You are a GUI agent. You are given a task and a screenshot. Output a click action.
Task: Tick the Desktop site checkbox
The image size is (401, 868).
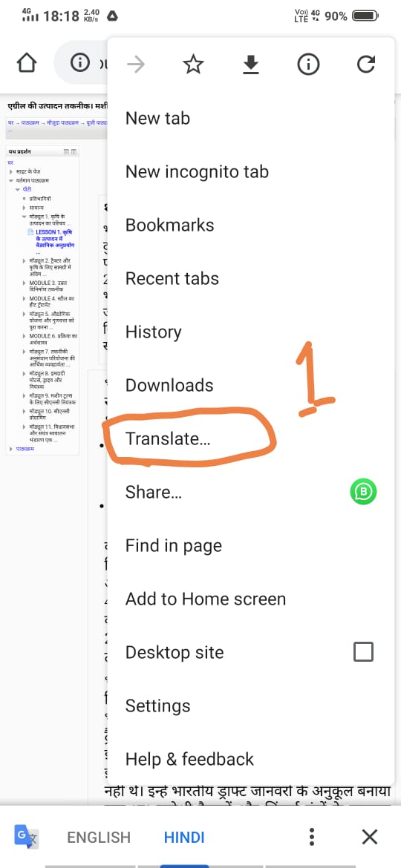click(363, 652)
